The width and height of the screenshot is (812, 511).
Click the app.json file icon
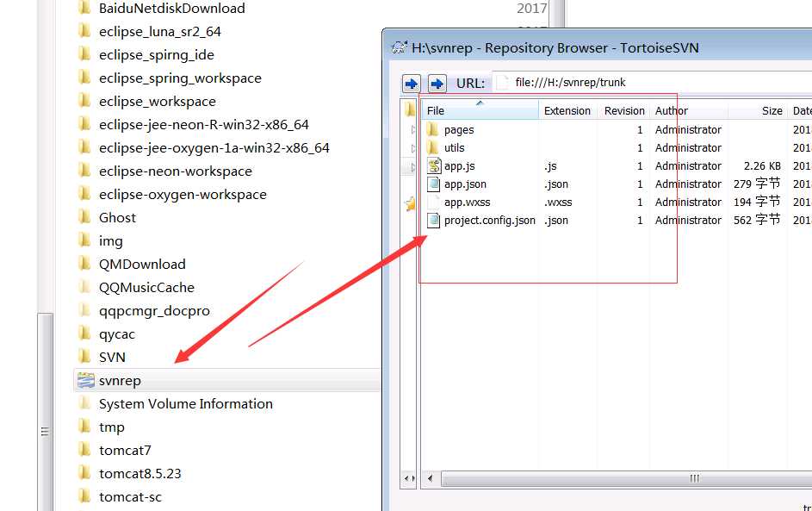click(433, 184)
